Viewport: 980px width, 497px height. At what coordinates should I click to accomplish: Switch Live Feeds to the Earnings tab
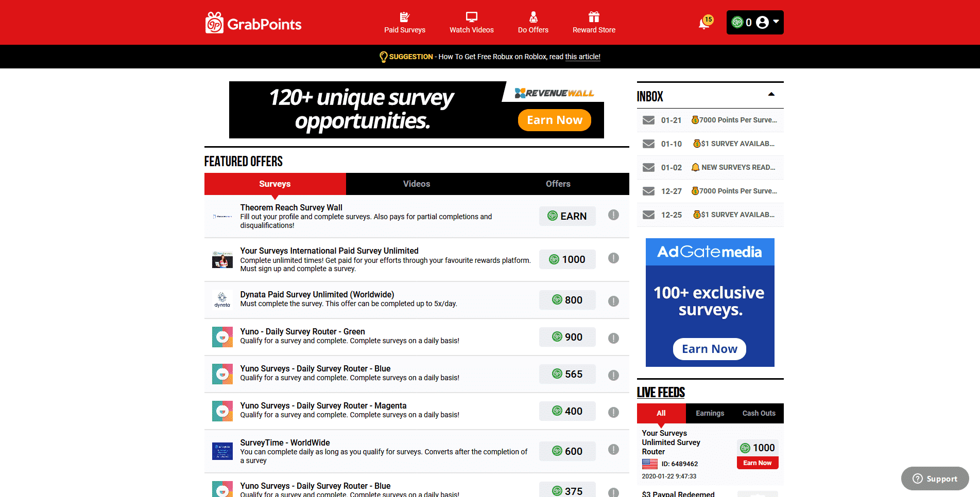(710, 413)
